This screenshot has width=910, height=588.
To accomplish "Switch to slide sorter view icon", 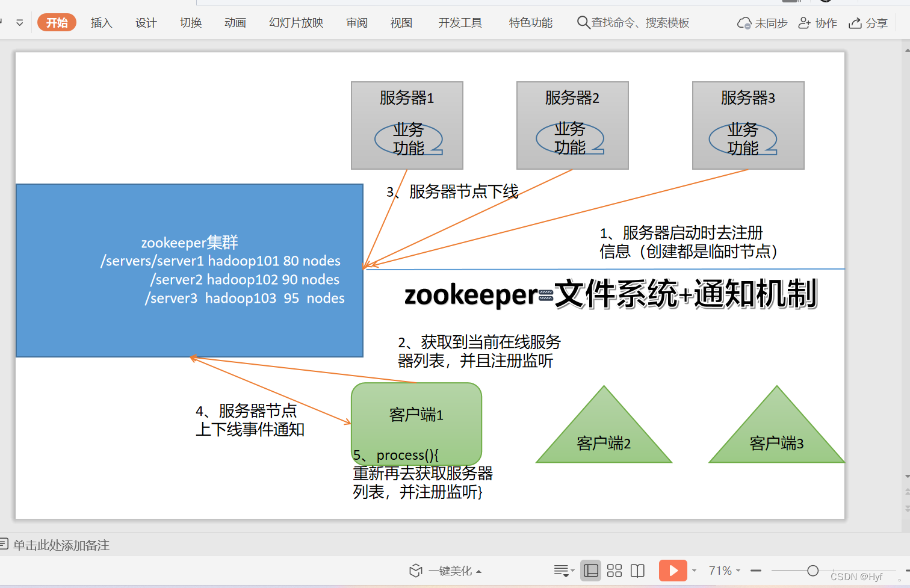I will (x=614, y=570).
